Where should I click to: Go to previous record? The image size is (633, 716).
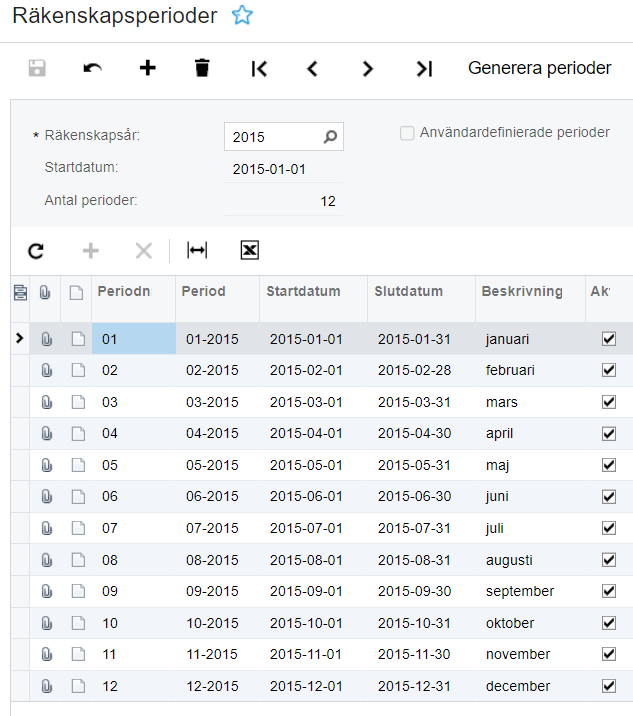pos(312,69)
